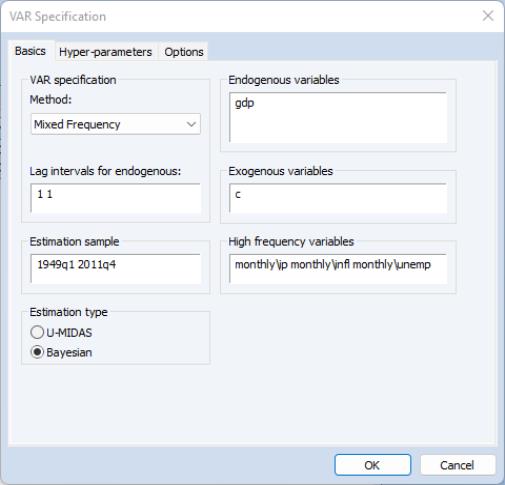Expand the Method dropdown arrow
Screen dimensions: 505x485
point(191,124)
